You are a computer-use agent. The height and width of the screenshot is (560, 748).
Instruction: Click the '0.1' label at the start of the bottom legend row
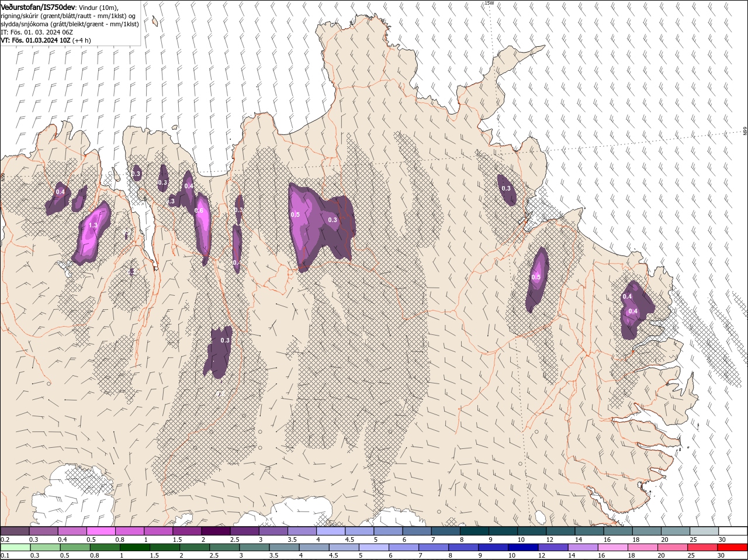pos(5,555)
